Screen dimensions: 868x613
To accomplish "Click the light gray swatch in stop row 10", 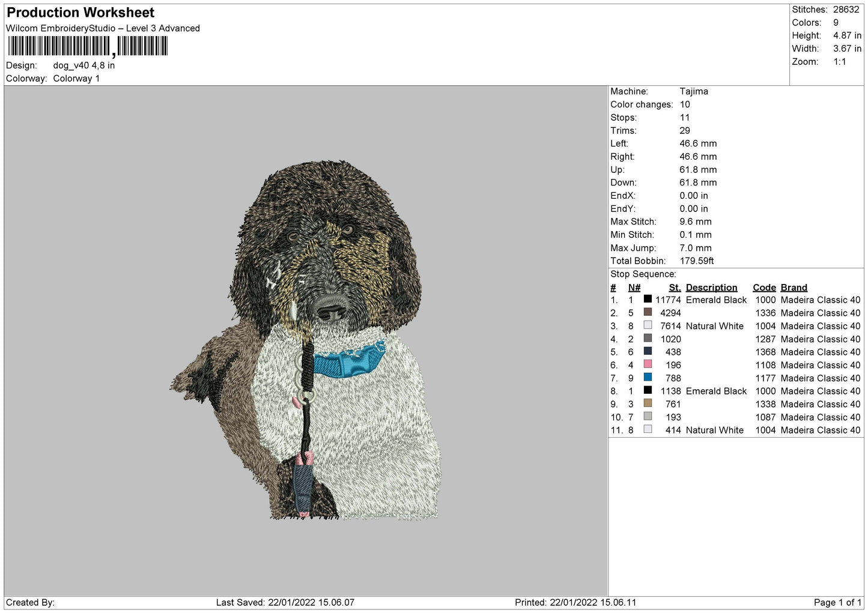I will tap(648, 416).
